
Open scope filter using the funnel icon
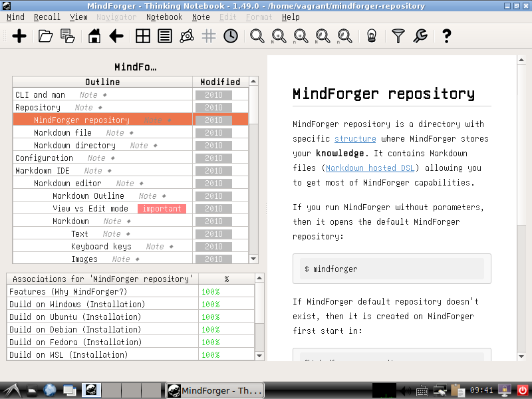tap(398, 36)
